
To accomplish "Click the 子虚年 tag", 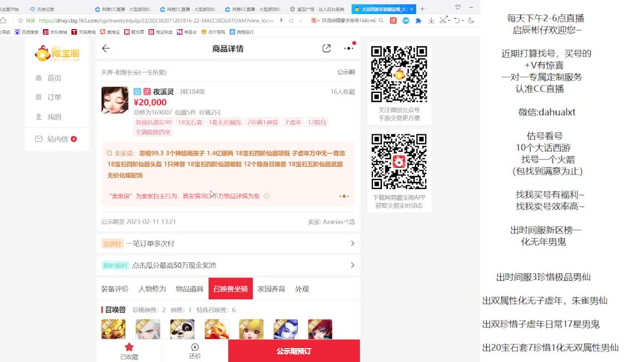I will pyautogui.click(x=292, y=122).
